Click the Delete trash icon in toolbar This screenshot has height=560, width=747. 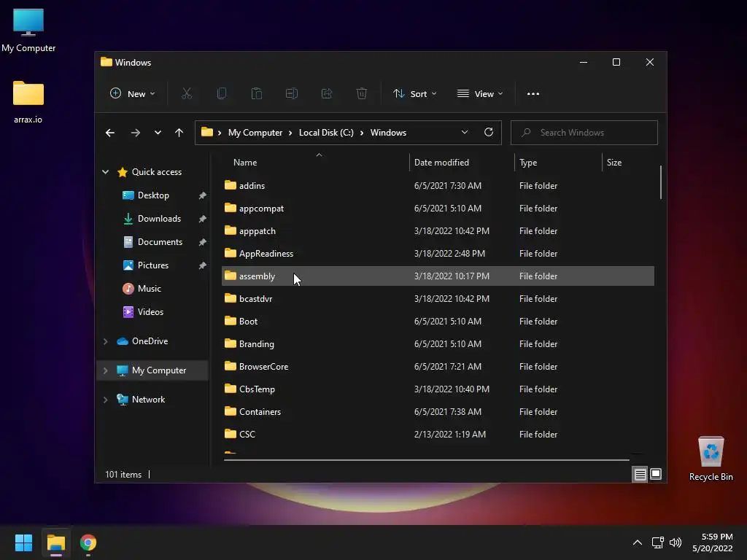362,94
